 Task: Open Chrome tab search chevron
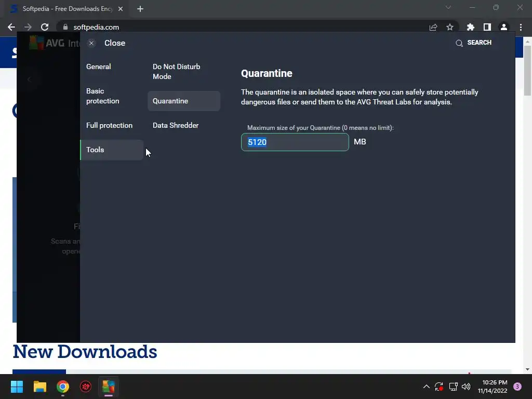[x=448, y=7]
